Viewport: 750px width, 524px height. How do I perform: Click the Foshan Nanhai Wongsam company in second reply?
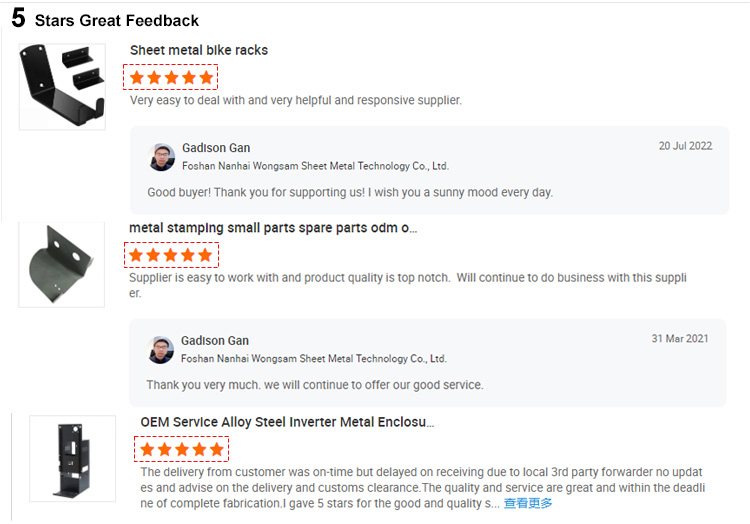click(x=314, y=358)
